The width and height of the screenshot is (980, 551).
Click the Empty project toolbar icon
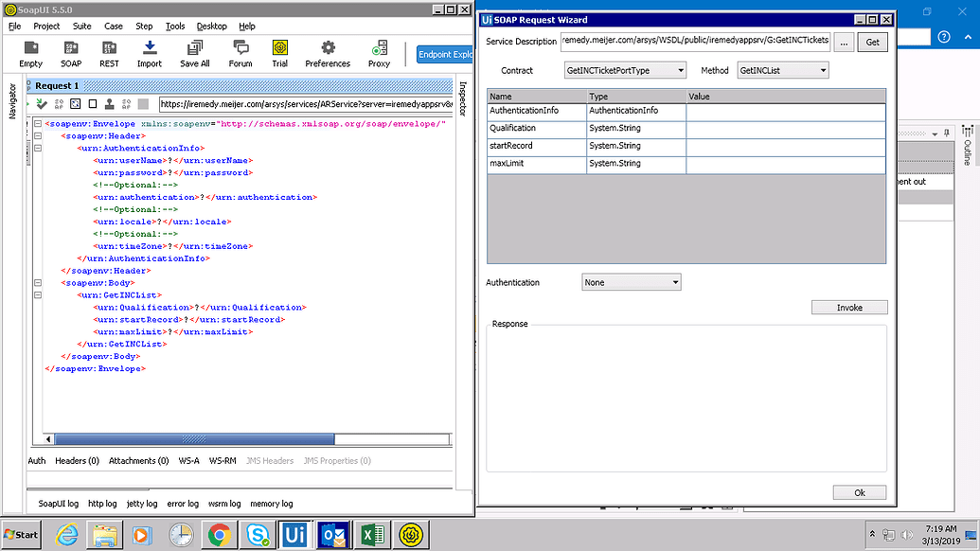tap(30, 53)
